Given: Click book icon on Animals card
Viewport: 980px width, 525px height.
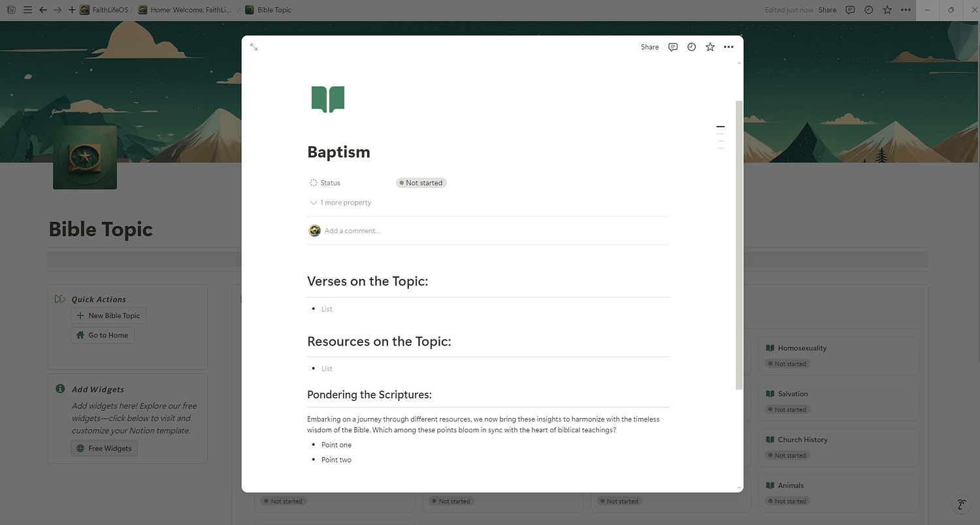Looking at the screenshot, I should pyautogui.click(x=770, y=485).
